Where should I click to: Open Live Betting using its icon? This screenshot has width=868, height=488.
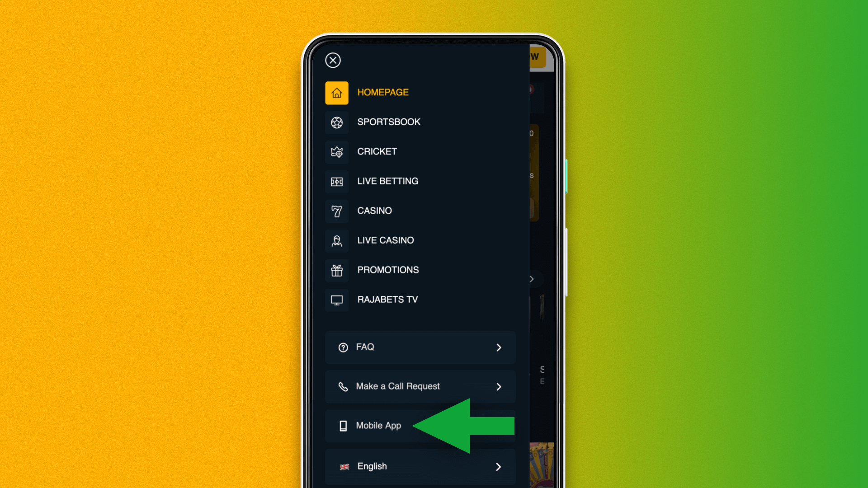tap(336, 181)
